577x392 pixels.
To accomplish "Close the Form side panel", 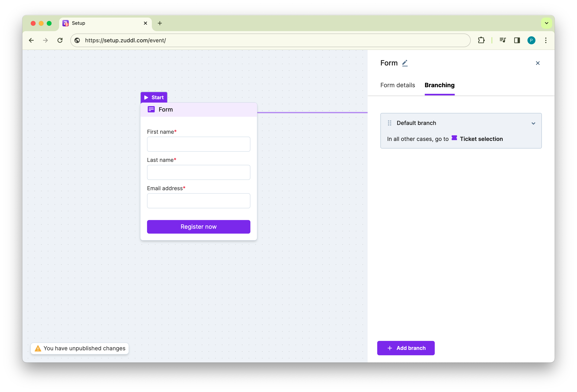I will pos(537,63).
